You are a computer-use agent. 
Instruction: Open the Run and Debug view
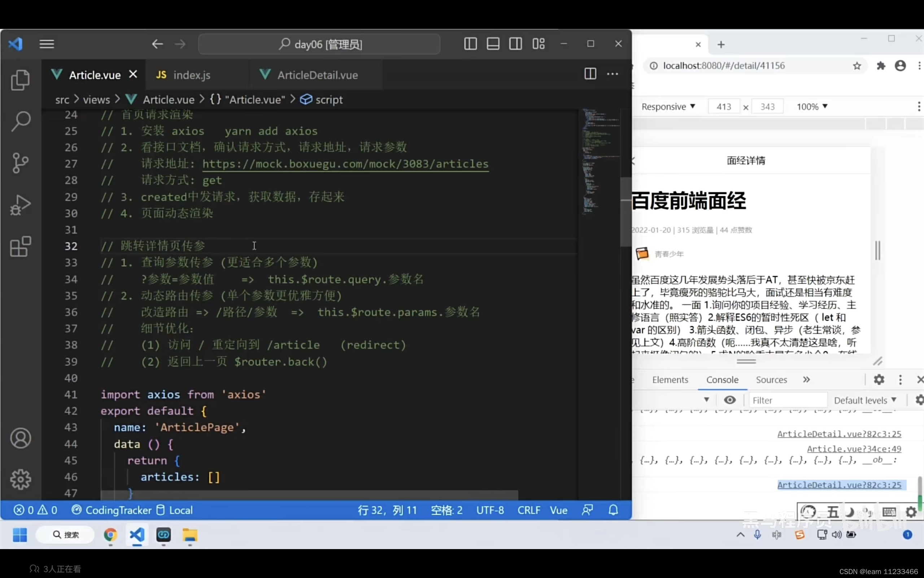click(x=20, y=205)
